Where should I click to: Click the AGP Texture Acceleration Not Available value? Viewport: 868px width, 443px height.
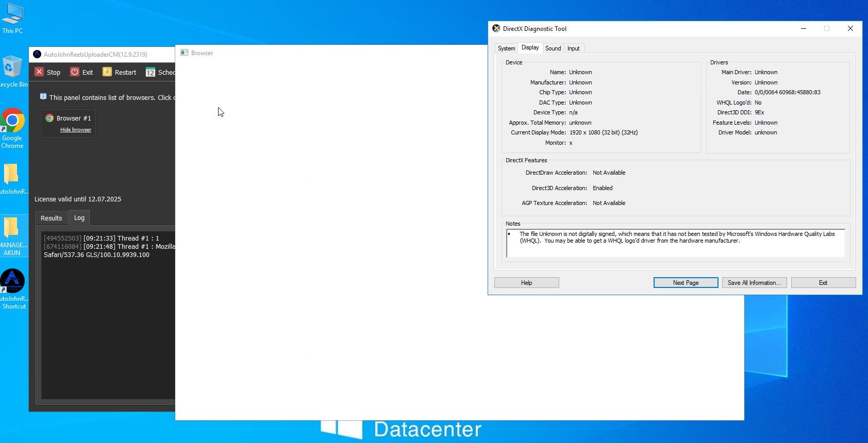(x=609, y=203)
